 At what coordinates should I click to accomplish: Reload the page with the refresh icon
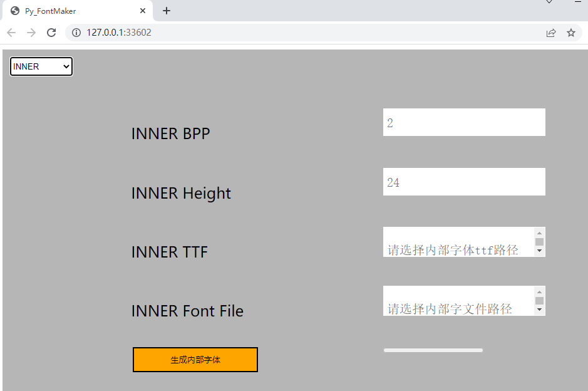tap(51, 33)
